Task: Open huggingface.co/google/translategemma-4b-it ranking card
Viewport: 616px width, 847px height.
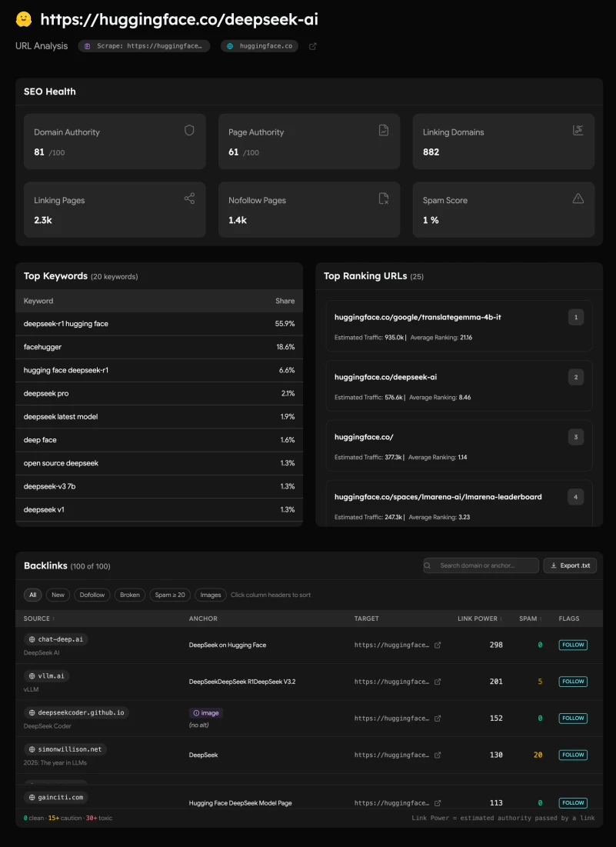Action: click(x=459, y=326)
